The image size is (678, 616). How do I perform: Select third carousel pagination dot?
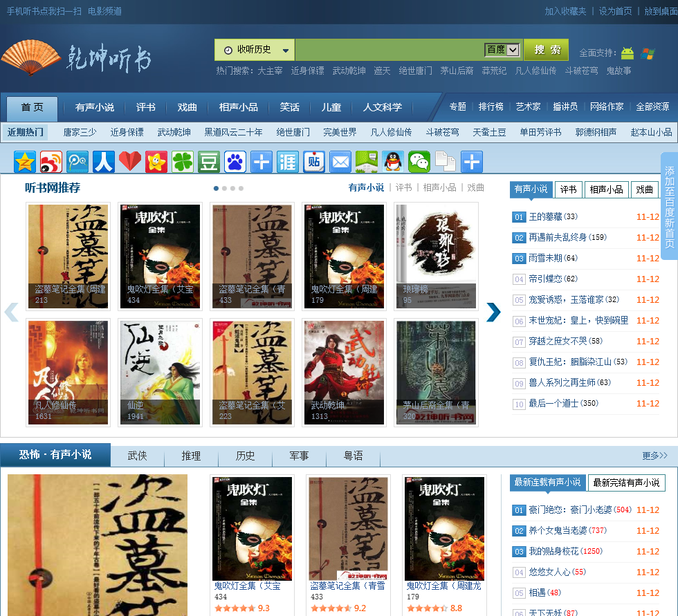tap(232, 188)
